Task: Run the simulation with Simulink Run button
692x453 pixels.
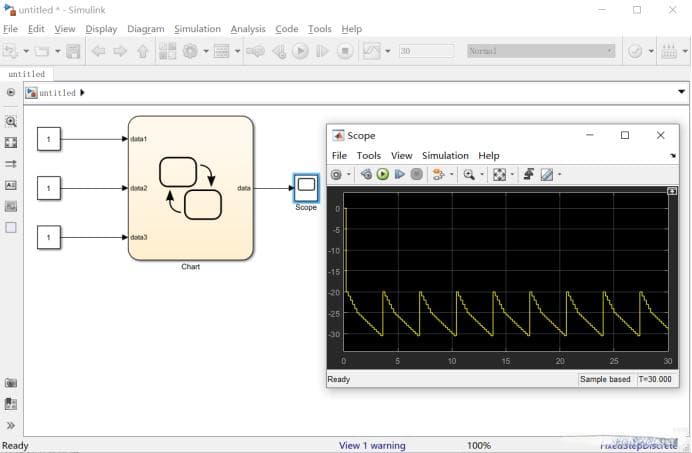Action: click(301, 51)
